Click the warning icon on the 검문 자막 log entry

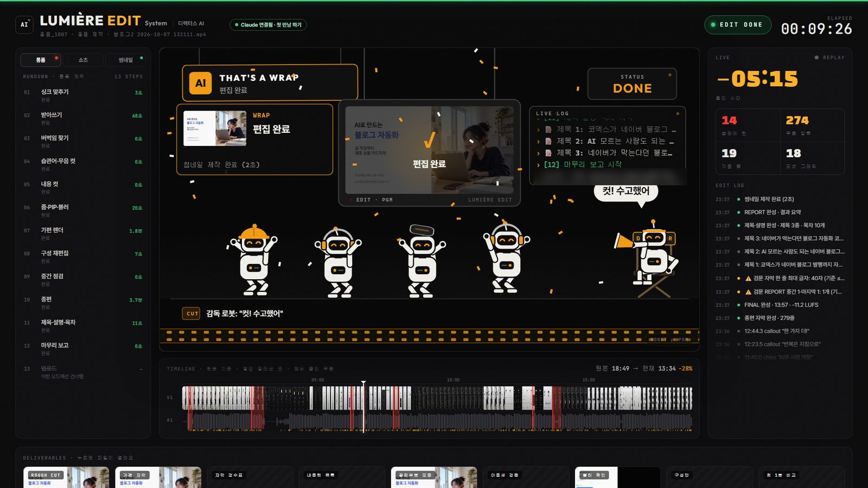pos(748,278)
